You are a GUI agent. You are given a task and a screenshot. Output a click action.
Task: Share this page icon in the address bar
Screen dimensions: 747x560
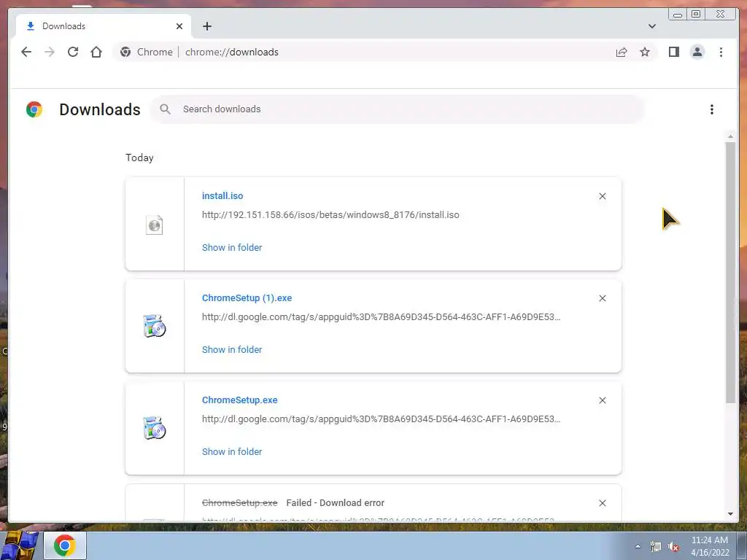click(x=622, y=52)
